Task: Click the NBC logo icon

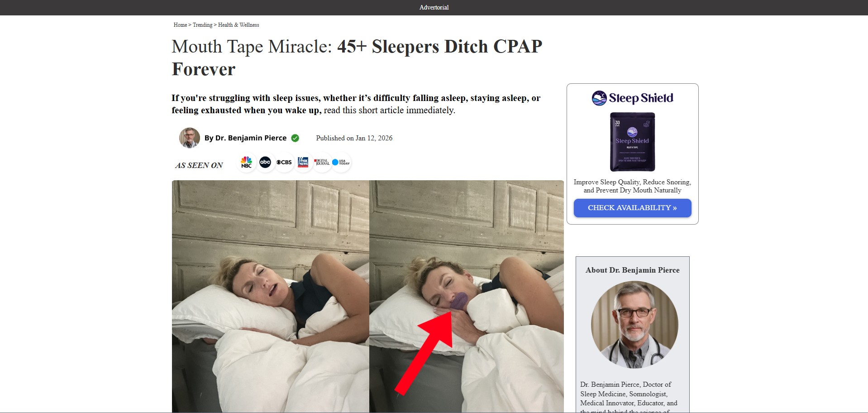Action: (x=246, y=162)
